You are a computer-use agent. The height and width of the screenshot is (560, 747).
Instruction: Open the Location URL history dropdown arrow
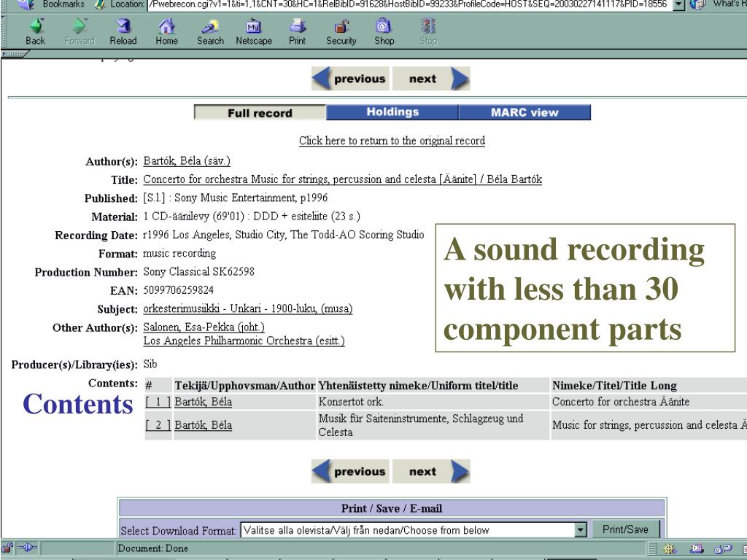pos(679,5)
